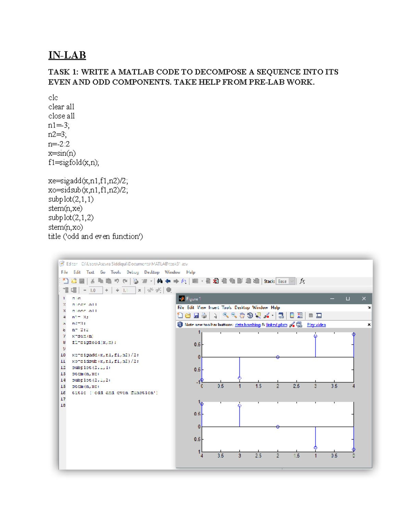Save the figure using the disk icon

click(196, 316)
